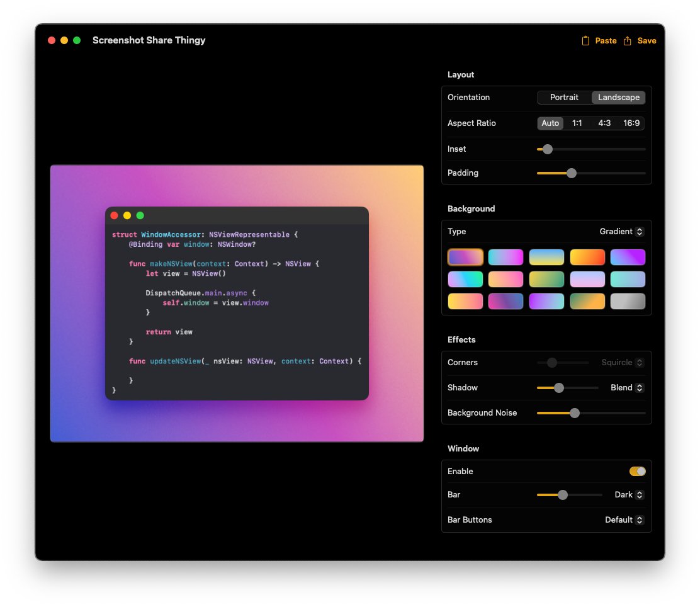Click the app's yellow minimize button
The image size is (700, 607).
tap(64, 41)
